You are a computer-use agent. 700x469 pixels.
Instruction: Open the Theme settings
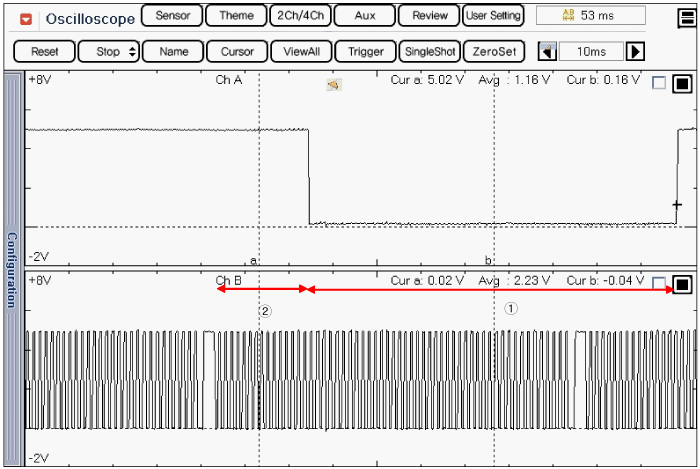click(x=236, y=16)
